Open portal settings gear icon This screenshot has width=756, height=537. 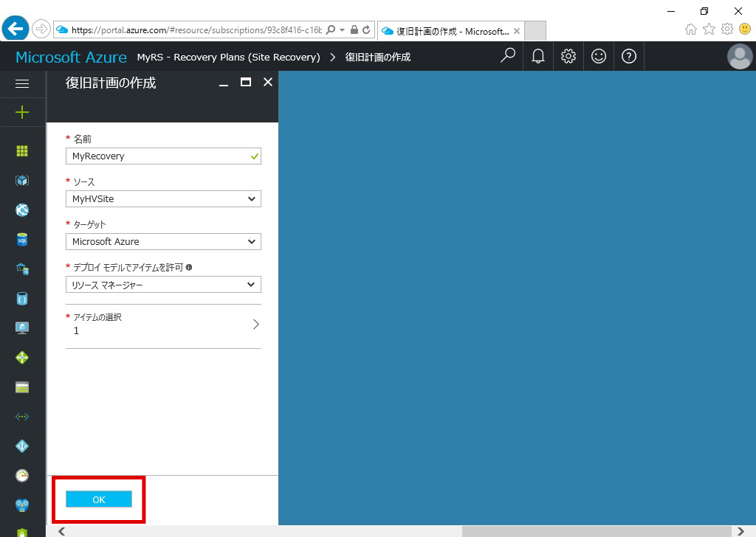tap(568, 56)
